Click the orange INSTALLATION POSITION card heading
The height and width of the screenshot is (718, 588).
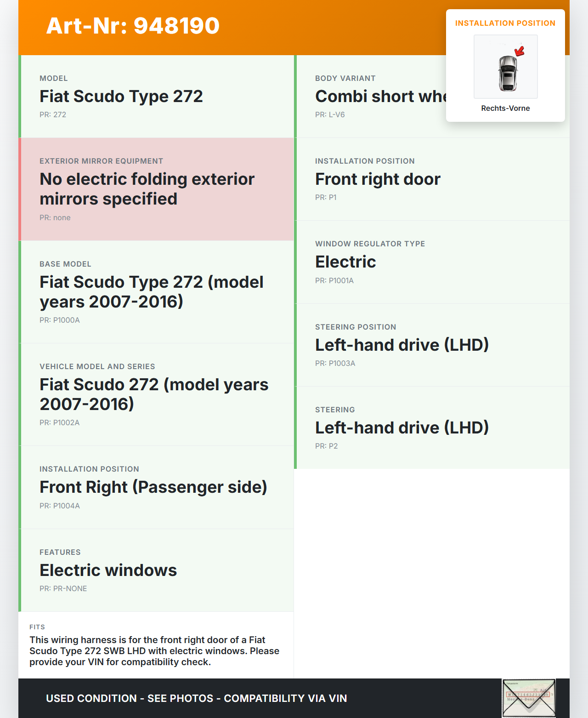coord(505,23)
